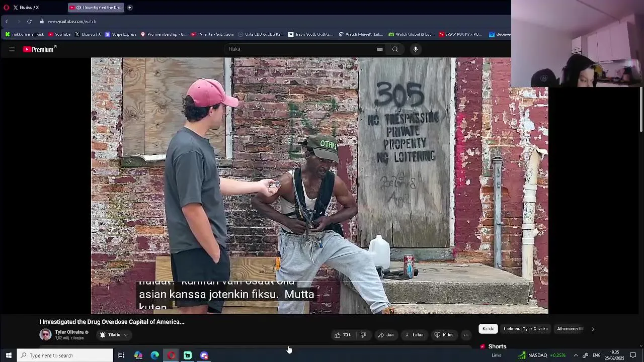The image size is (644, 362).
Task: Open more actions three-dot menu
Action: click(466, 335)
